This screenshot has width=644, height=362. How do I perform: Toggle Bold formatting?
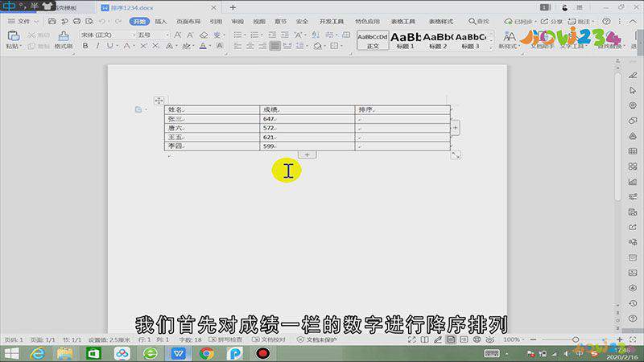85,46
